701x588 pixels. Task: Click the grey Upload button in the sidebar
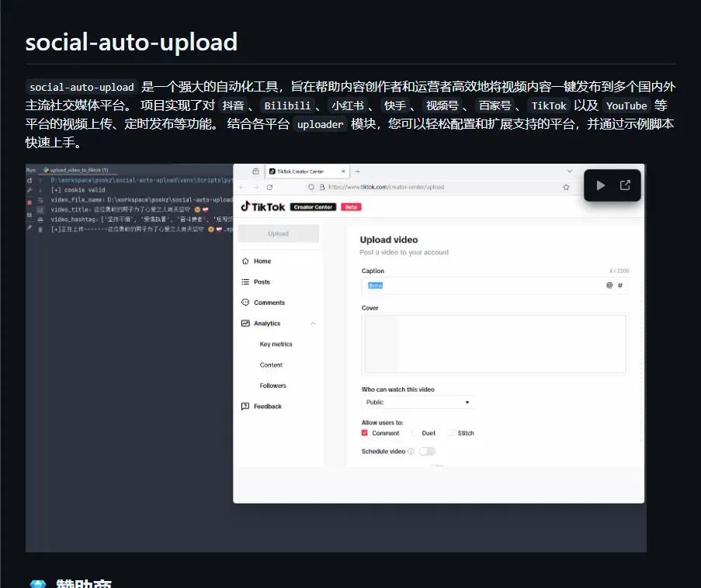click(x=278, y=233)
